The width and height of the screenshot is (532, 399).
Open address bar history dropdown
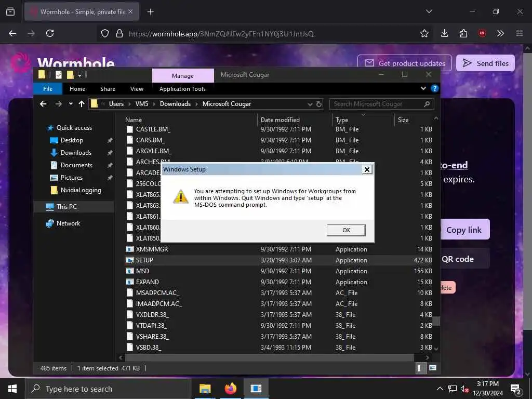tap(310, 104)
